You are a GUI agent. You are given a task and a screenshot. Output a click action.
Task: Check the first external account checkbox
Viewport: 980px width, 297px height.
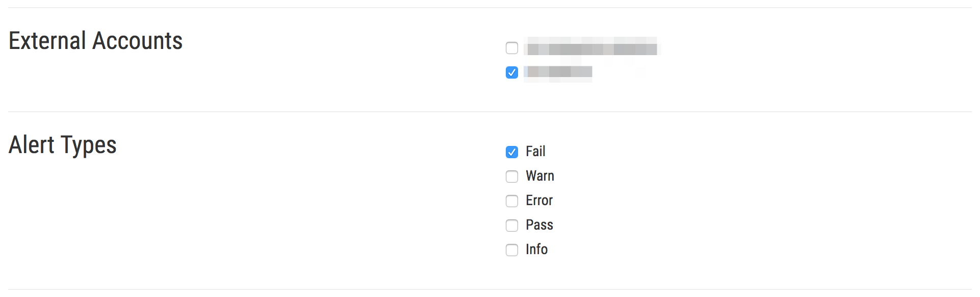coord(512,47)
